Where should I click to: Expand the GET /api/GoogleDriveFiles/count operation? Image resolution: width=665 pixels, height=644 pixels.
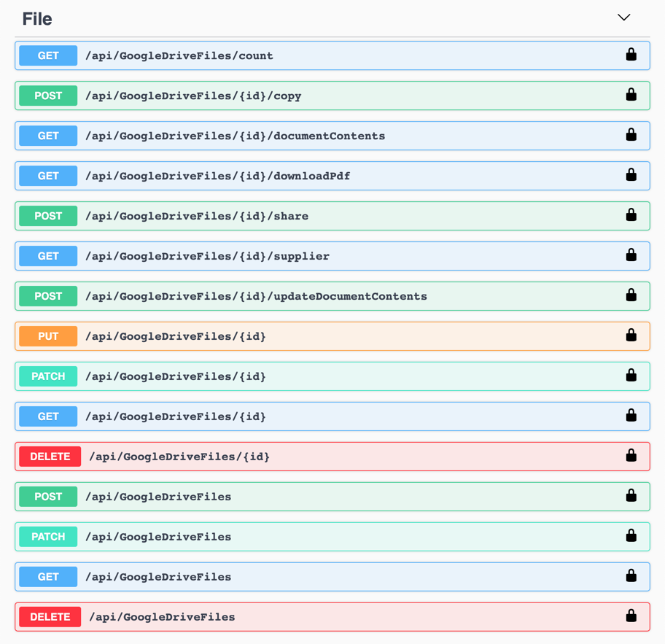click(x=332, y=55)
